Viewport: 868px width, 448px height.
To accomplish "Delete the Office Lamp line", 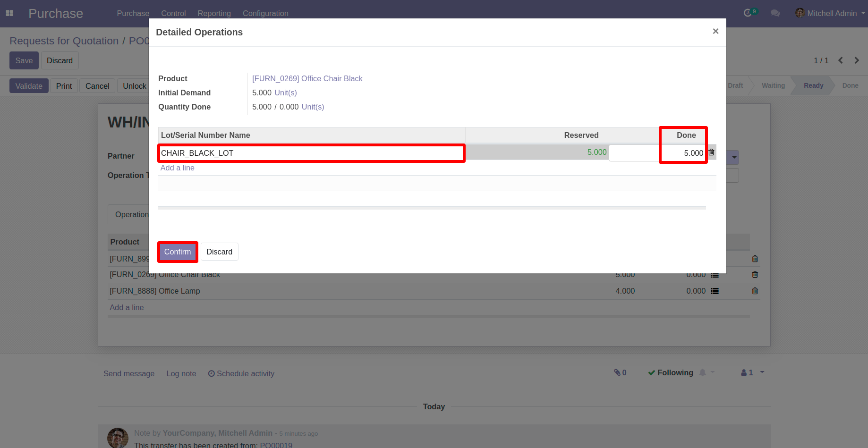I will tap(755, 291).
